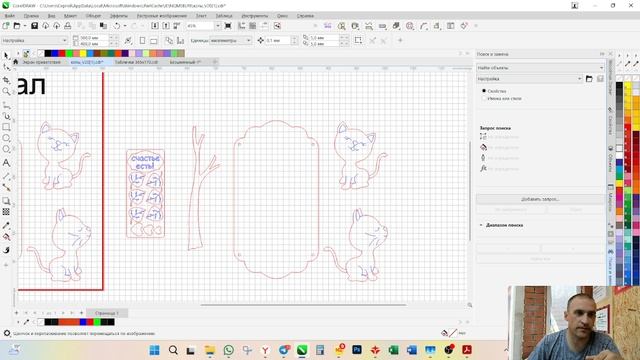The width and height of the screenshot is (640, 360).
Task: Select the Crop tool
Action: click(x=6, y=80)
